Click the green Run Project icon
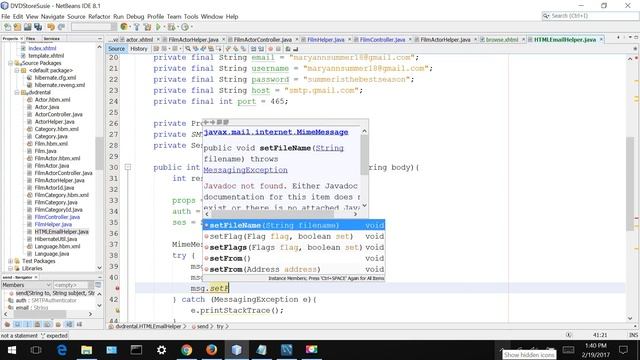 point(158,27)
